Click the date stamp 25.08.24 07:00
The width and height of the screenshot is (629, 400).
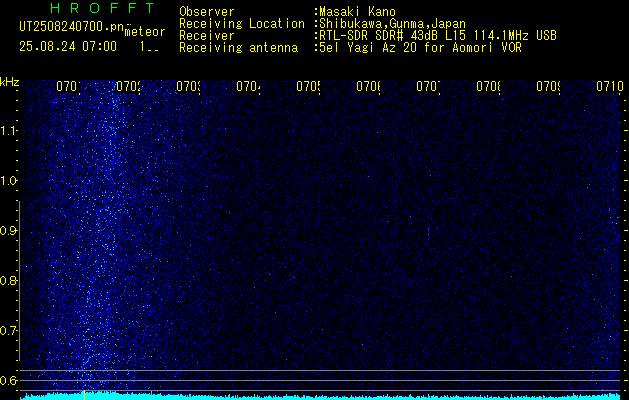(68, 47)
